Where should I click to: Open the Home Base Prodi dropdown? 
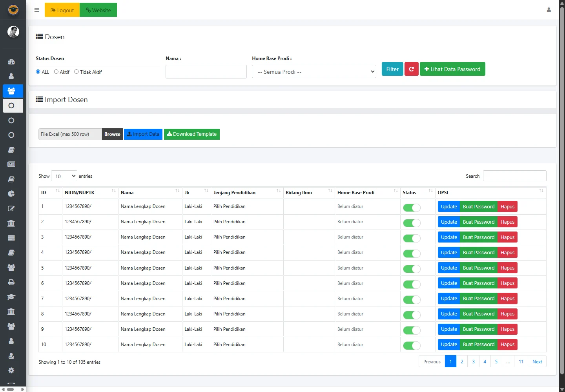click(x=314, y=72)
